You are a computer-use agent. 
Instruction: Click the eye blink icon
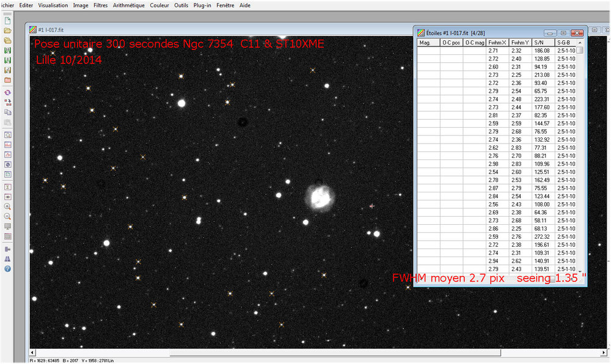pos(7,197)
